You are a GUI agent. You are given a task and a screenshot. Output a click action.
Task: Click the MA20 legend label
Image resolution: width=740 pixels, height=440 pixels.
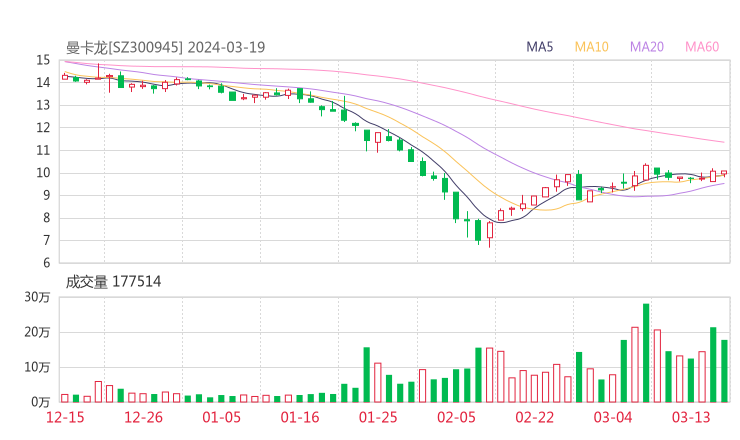pos(647,47)
